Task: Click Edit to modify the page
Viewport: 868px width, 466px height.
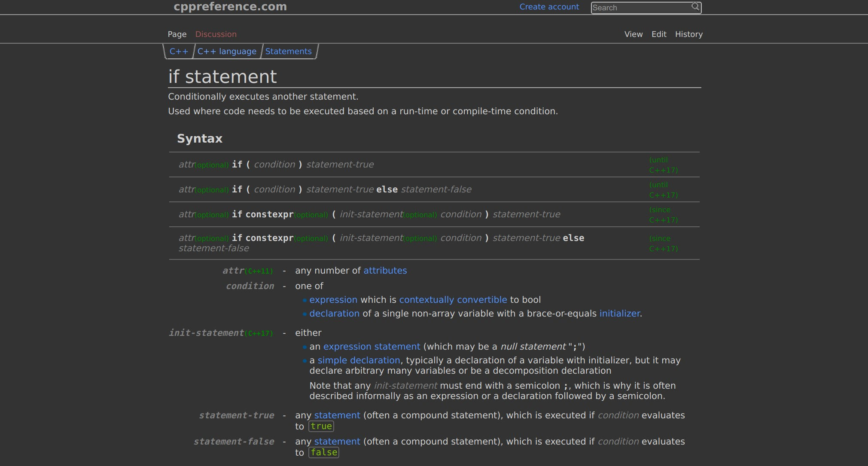Action: tap(658, 34)
